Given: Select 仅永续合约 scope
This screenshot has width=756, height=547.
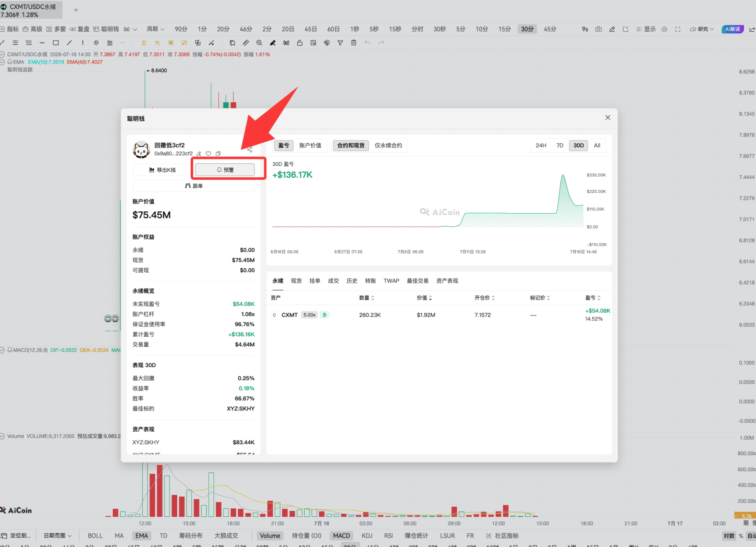Looking at the screenshot, I should point(388,146).
